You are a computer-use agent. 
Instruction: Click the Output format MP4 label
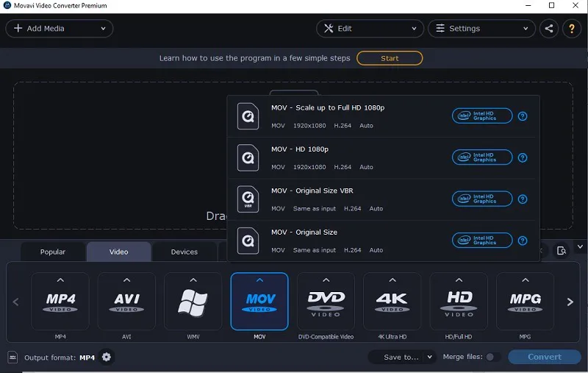coord(60,358)
